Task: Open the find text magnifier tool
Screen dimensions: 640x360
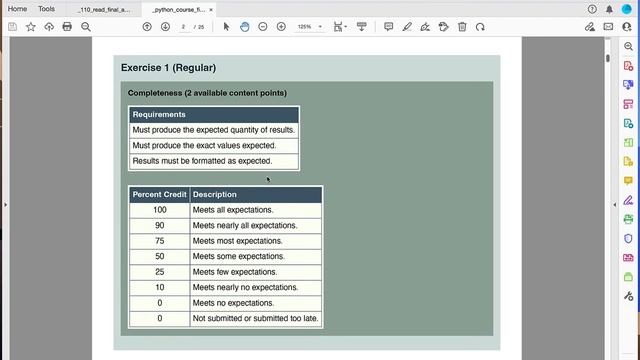Action: click(x=86, y=27)
